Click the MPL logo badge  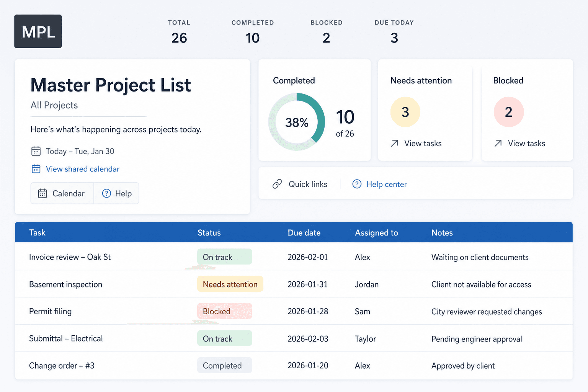[x=38, y=31]
